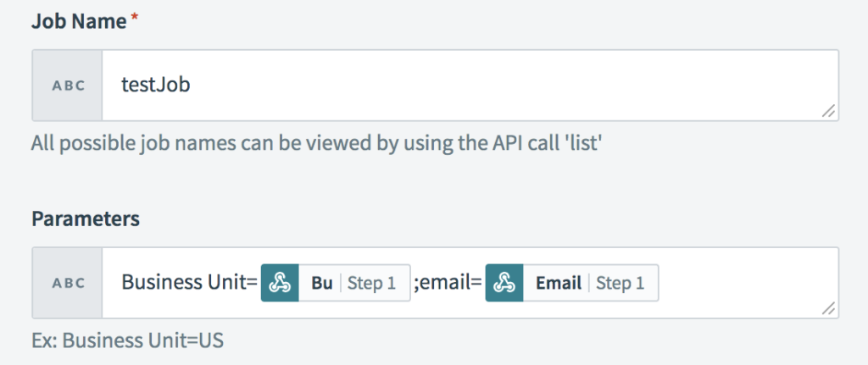868x365 pixels.
Task: Click the ABC type badge beside Job Name
Action: point(68,85)
